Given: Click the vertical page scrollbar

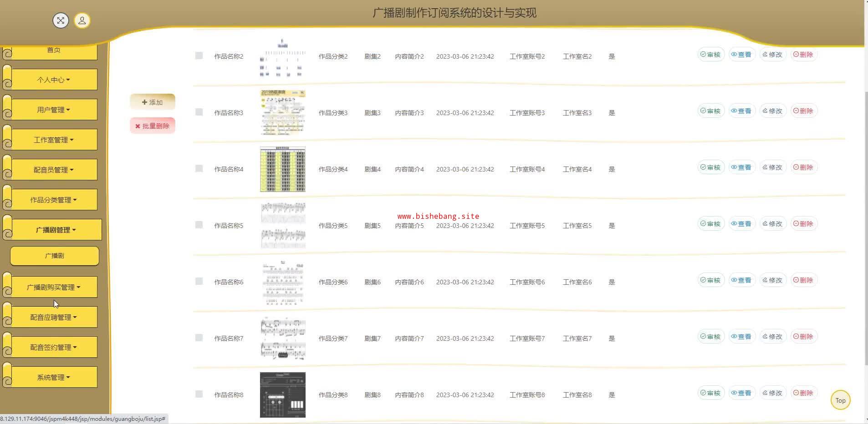Looking at the screenshot, I should click(x=866, y=227).
